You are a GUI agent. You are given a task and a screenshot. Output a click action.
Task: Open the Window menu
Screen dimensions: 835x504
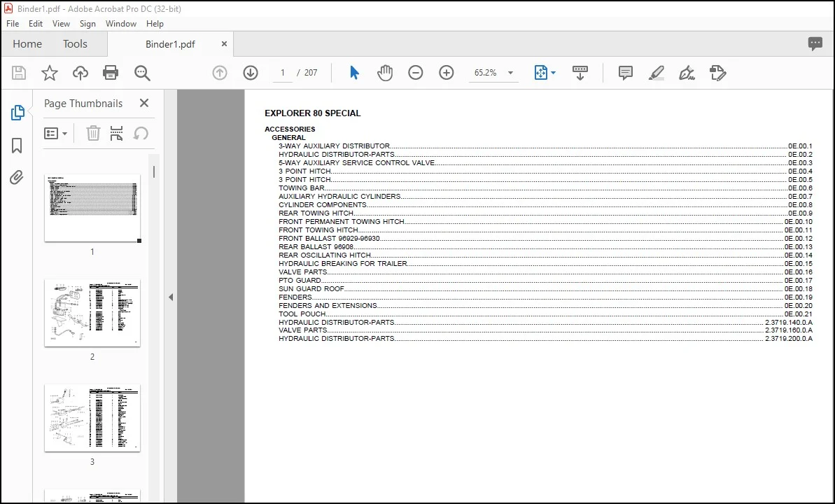tap(121, 23)
